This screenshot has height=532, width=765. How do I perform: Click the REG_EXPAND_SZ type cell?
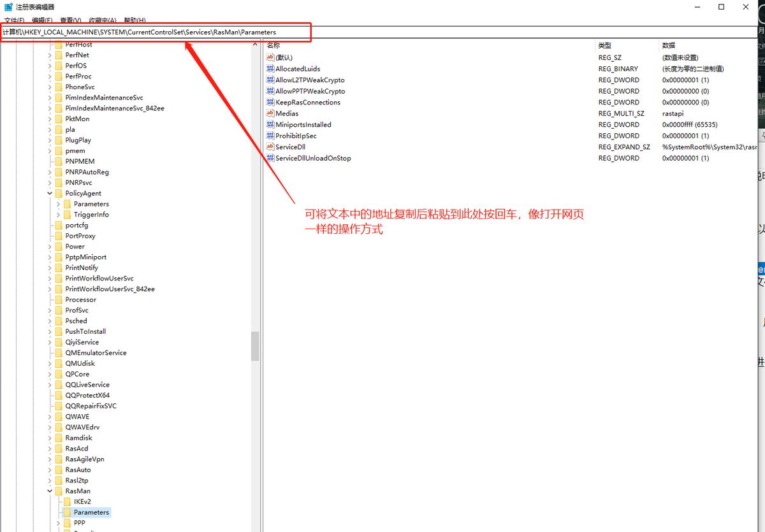(x=624, y=147)
